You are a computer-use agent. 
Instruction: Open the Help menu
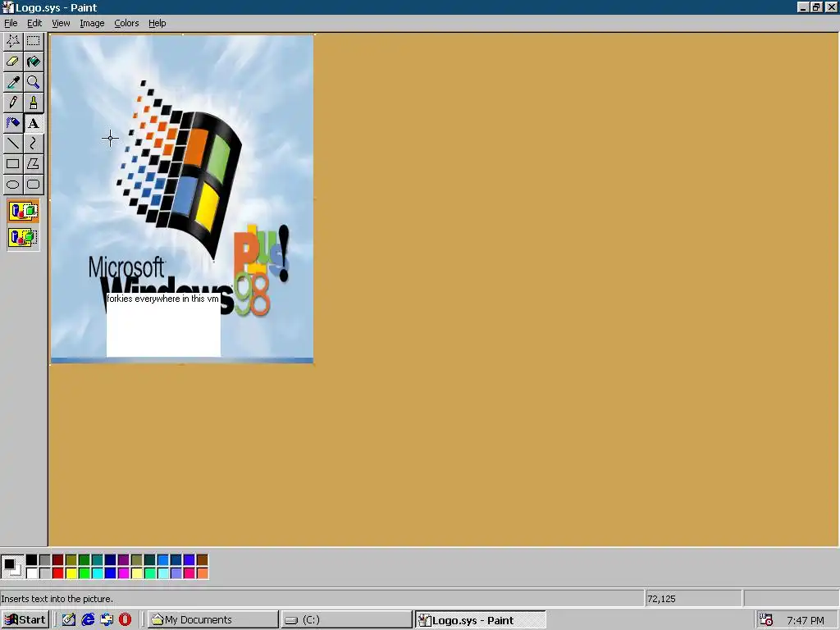point(157,23)
